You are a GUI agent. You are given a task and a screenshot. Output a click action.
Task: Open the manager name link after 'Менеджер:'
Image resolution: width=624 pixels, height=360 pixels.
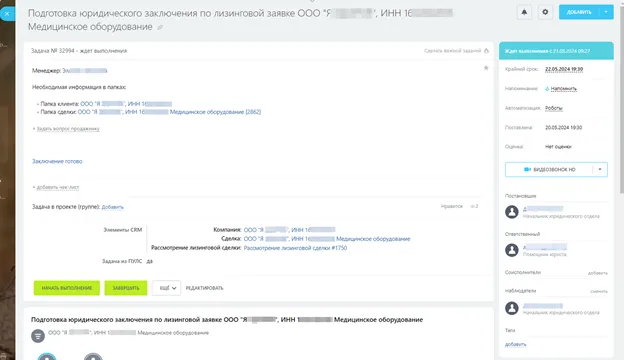[x=85, y=70]
